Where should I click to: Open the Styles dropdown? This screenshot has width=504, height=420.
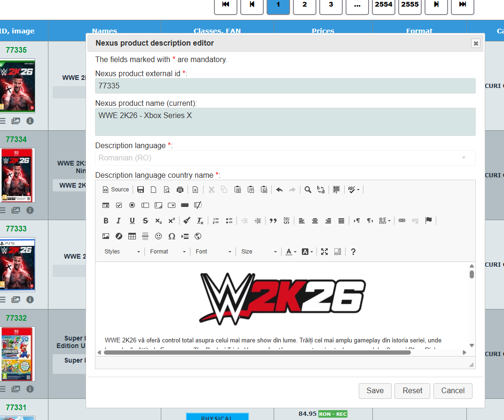[122, 252]
